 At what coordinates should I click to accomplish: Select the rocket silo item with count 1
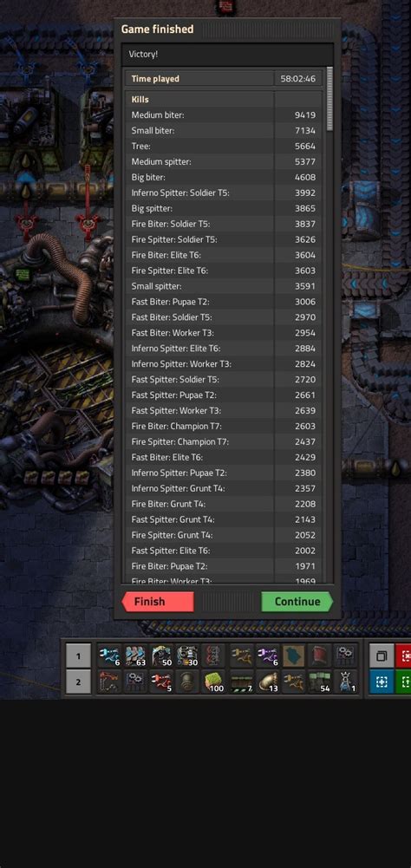click(346, 682)
